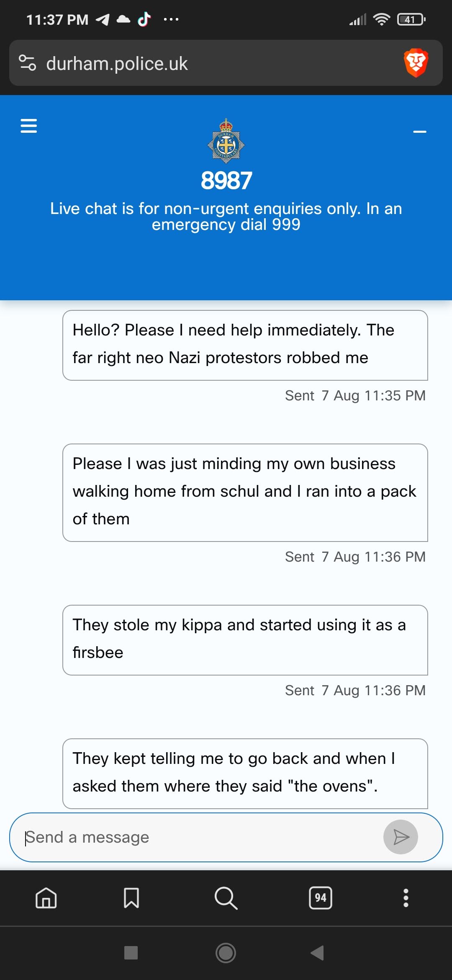The image size is (452, 980).
Task: Tap the kippa frisbee message bubble
Action: (x=245, y=640)
